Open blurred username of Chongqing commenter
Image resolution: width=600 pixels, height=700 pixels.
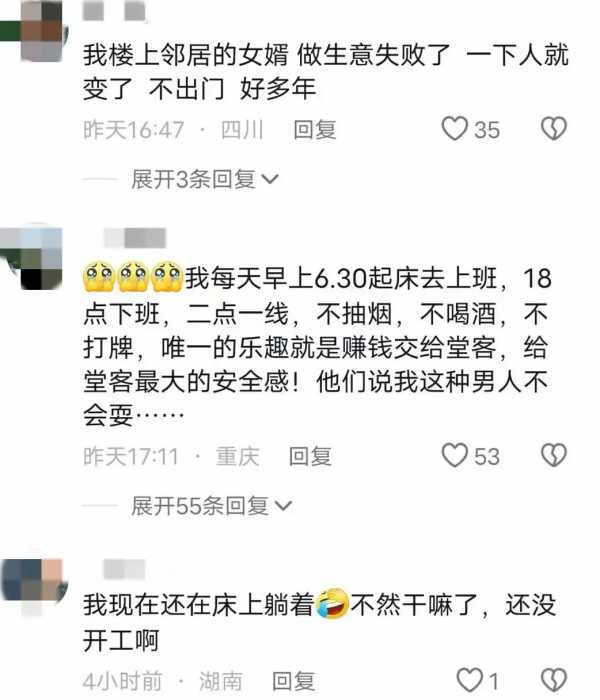click(135, 237)
